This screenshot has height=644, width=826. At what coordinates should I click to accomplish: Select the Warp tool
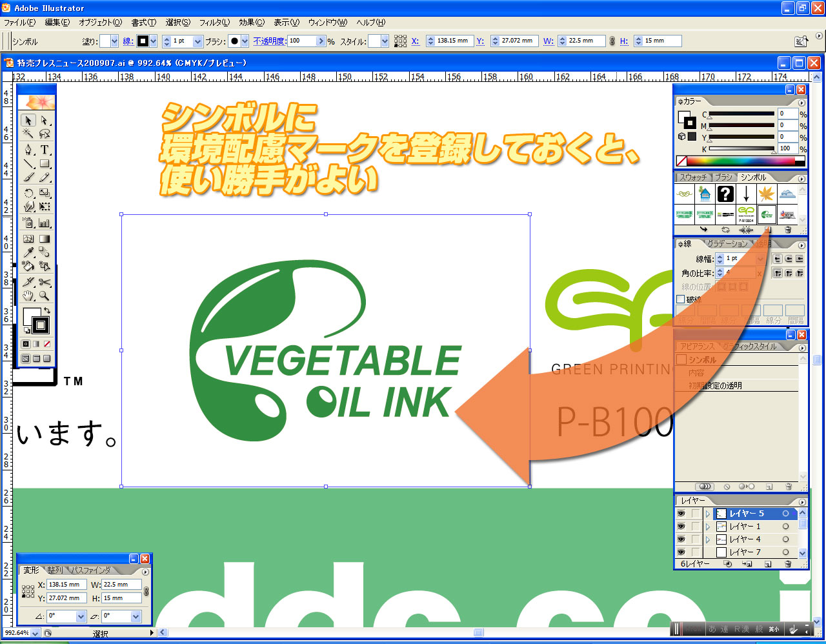28,206
